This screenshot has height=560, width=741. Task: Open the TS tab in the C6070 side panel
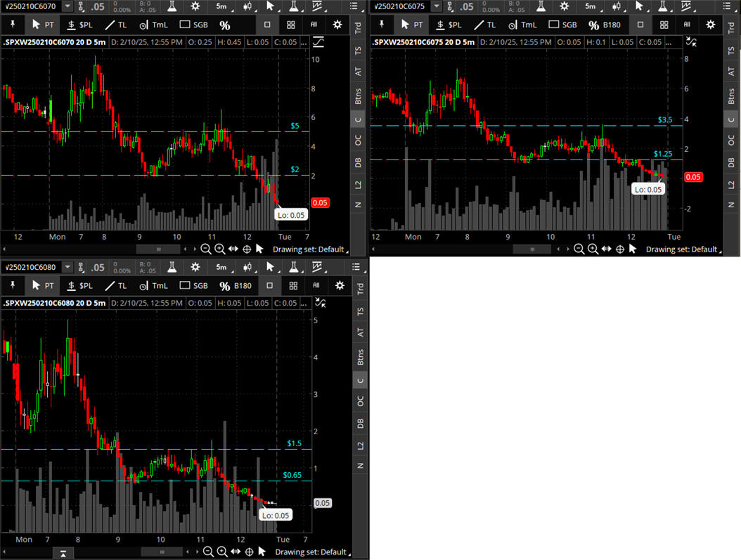(359, 50)
